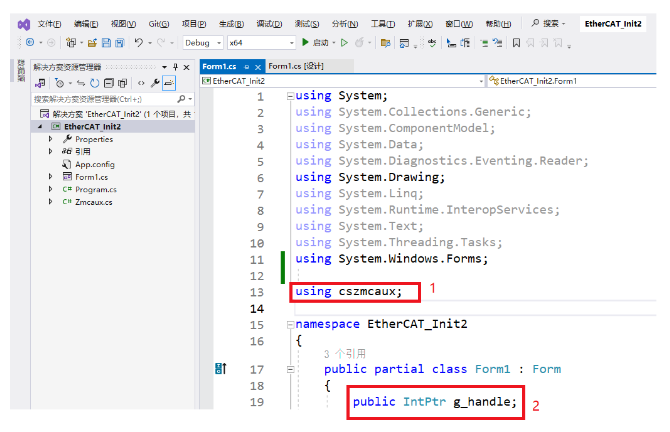670x432 pixels.
Task: Select solution 'EtherCAT_Init2' root node
Action: pyautogui.click(x=115, y=114)
